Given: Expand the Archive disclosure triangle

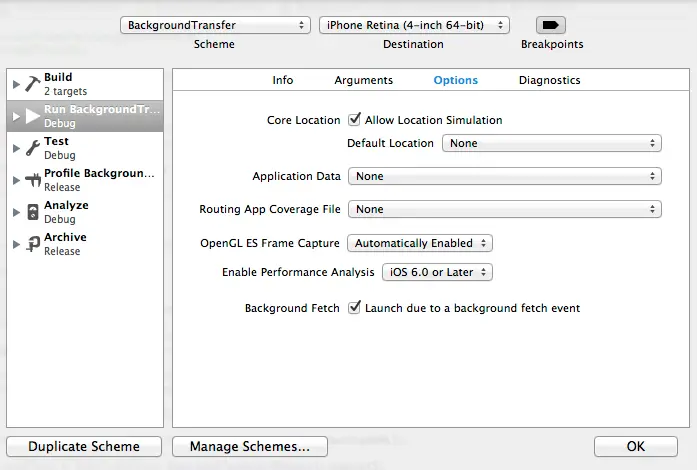Looking at the screenshot, I should [15, 244].
